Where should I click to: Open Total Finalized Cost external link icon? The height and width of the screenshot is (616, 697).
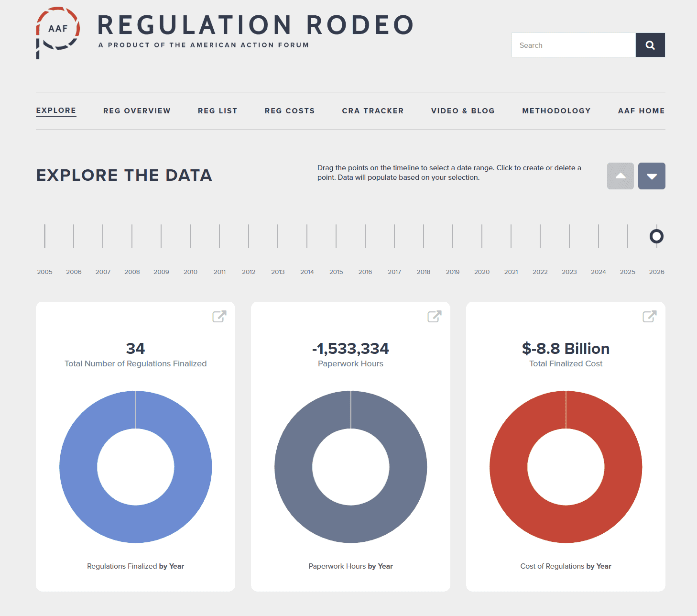(649, 316)
